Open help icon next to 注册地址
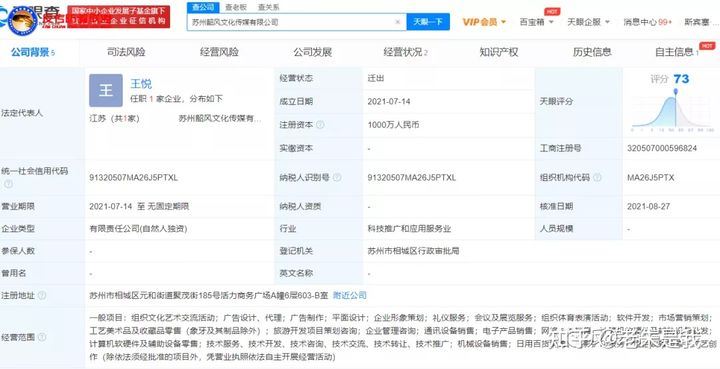The image size is (720, 369). click(x=42, y=296)
